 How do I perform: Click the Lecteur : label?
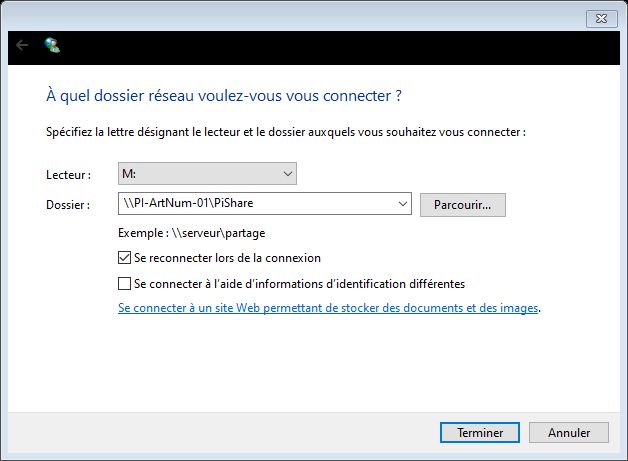point(68,175)
